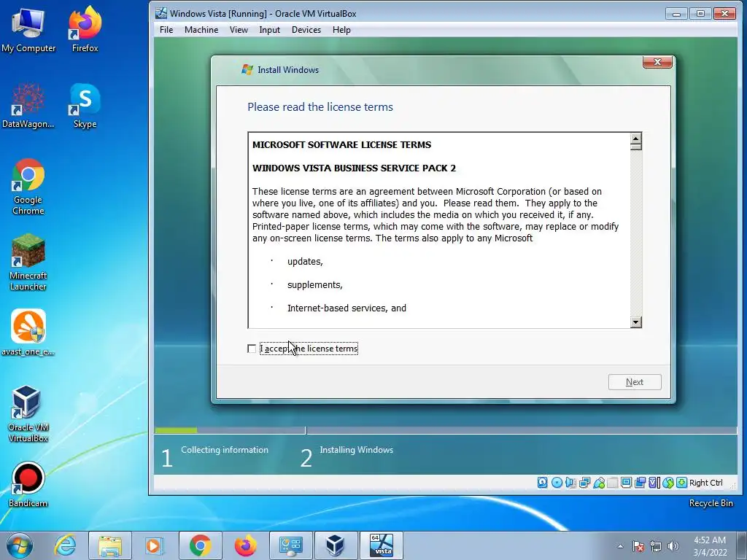Image resolution: width=747 pixels, height=560 pixels.
Task: Click the 'Internet-based services, and' bullet
Action: (x=347, y=308)
